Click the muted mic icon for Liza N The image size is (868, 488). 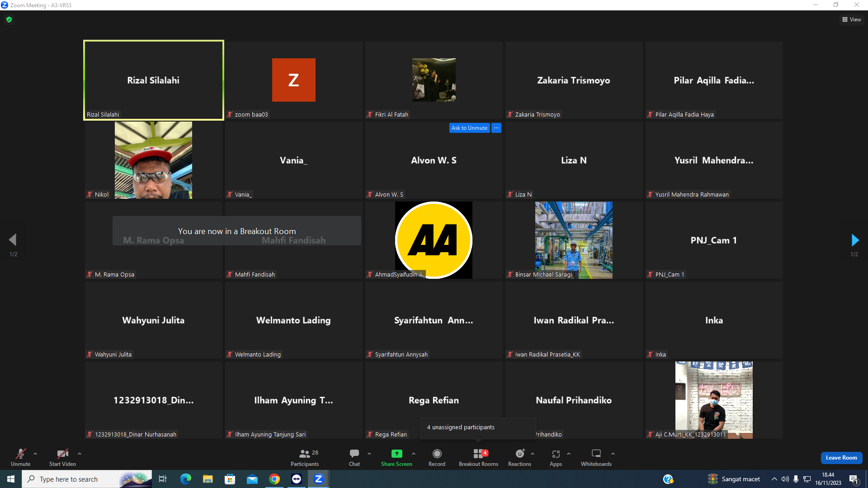510,194
